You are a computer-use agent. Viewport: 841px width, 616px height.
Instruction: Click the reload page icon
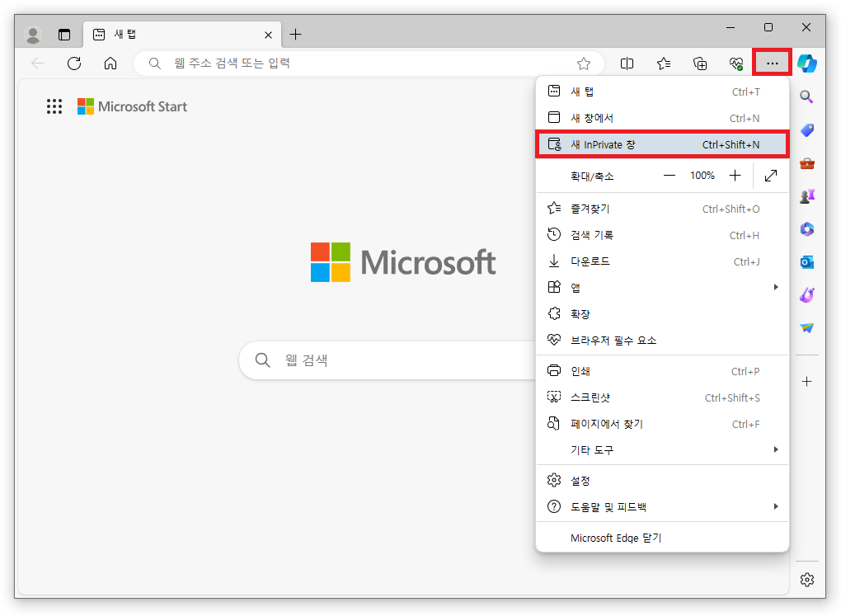pos(74,63)
